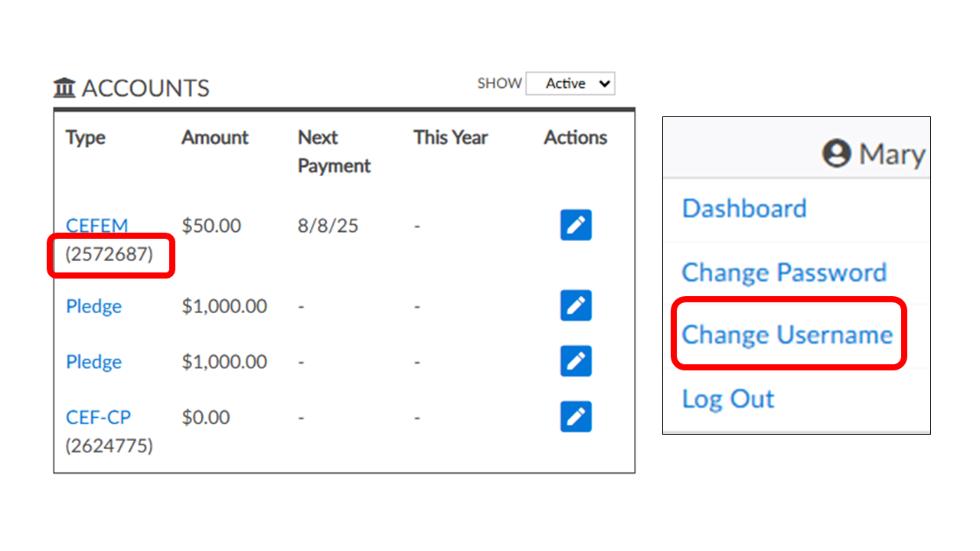Edit the CEF-CP account with pencil icon

tap(576, 416)
